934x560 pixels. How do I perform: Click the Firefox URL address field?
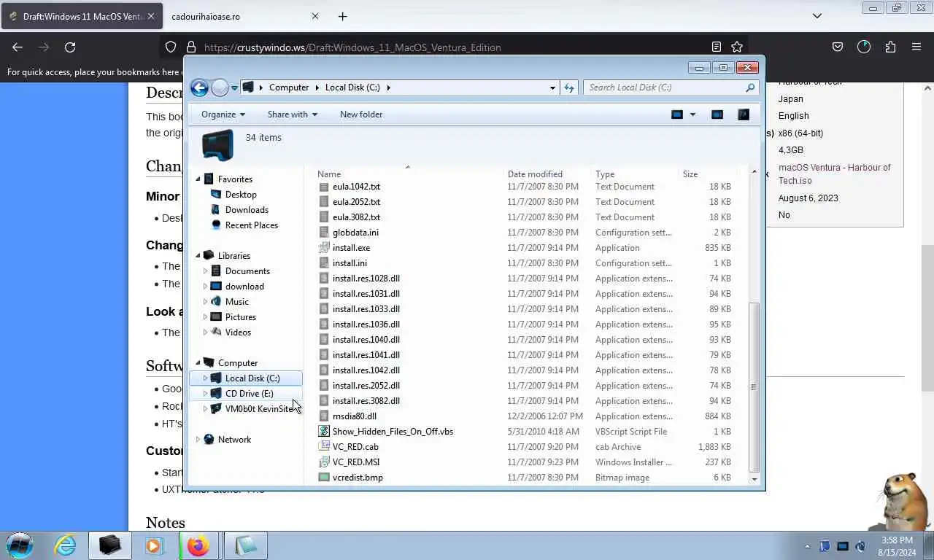pyautogui.click(x=452, y=47)
